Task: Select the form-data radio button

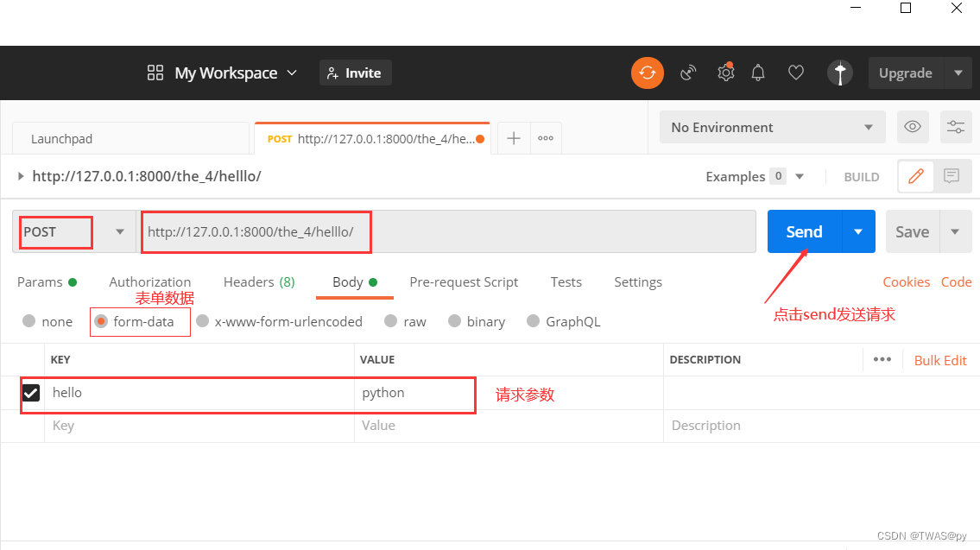Action: [101, 321]
